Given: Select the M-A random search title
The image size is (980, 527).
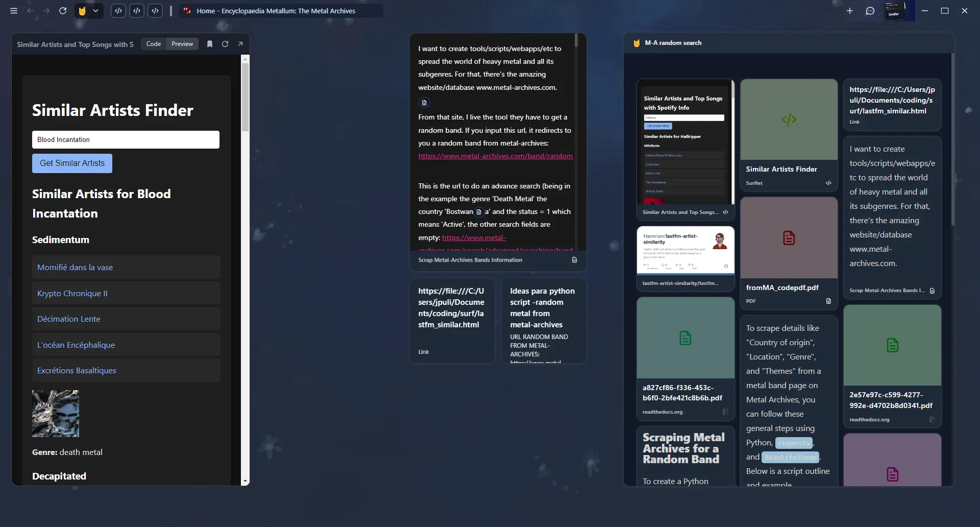Looking at the screenshot, I should (673, 43).
